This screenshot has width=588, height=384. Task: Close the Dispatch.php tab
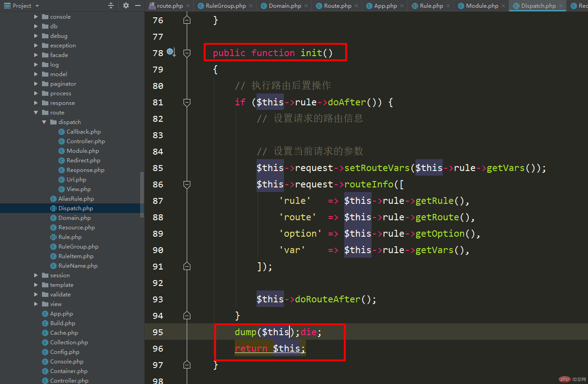click(562, 6)
